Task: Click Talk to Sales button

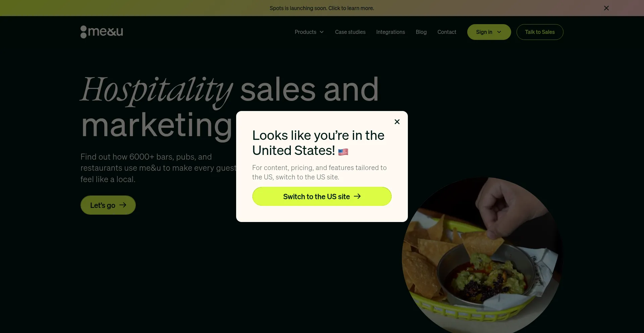Action: (x=540, y=32)
